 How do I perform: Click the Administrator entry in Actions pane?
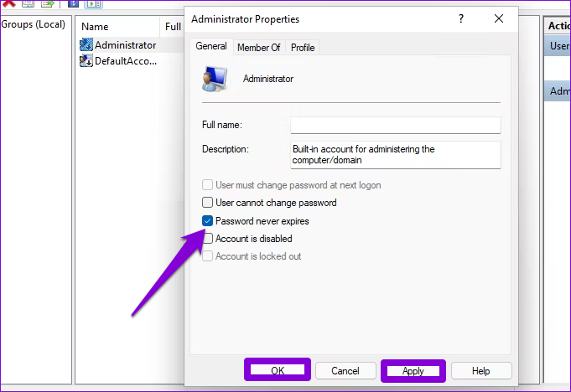coord(558,91)
